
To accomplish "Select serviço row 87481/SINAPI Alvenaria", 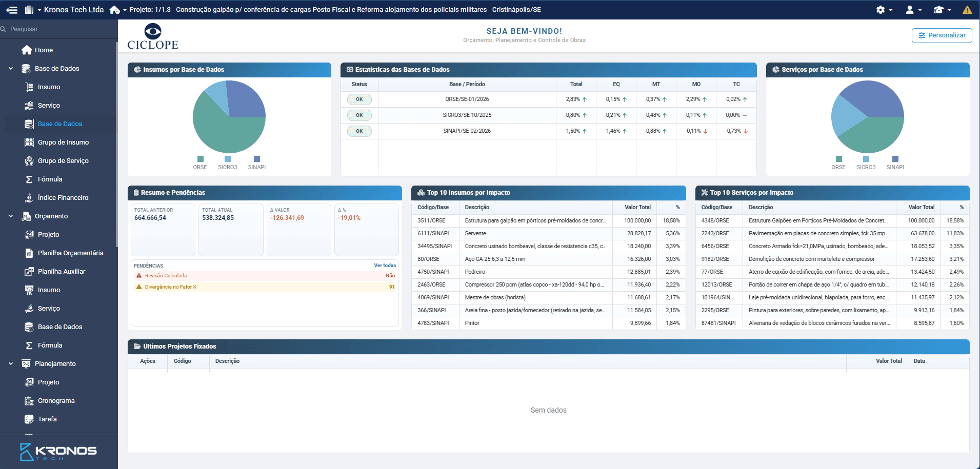I will tap(832, 323).
